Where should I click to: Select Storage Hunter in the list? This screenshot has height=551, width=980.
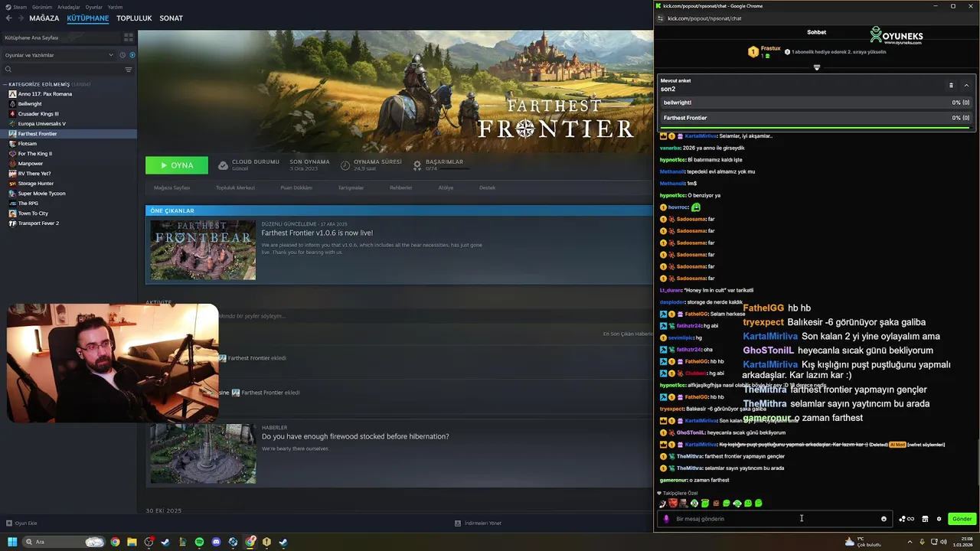pyautogui.click(x=35, y=184)
